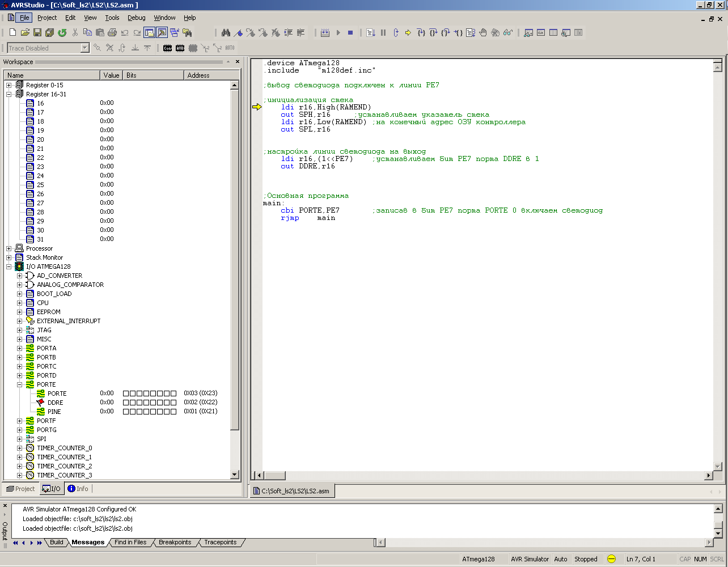Open the Memory window icon

553,32
